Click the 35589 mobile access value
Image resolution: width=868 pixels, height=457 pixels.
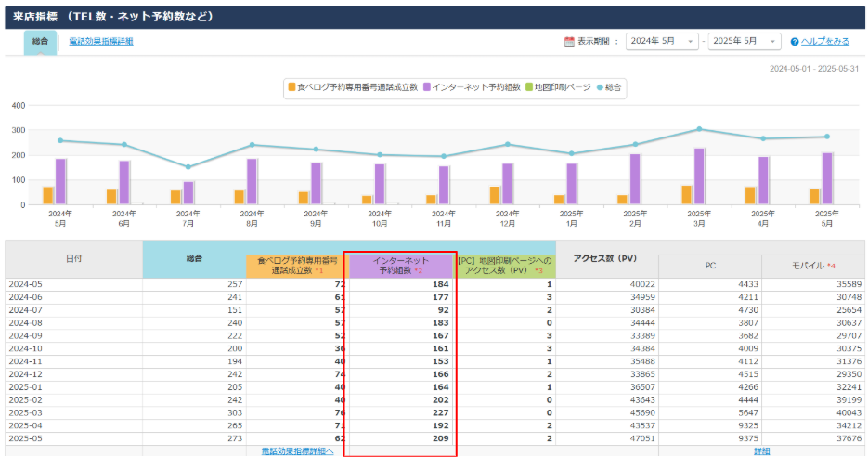point(849,284)
